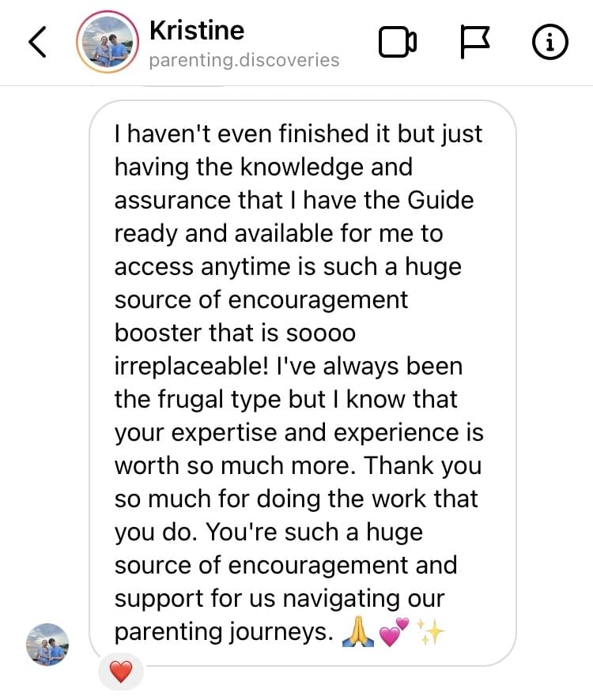Click the word 'irreplaceable!' in message

coord(191,367)
